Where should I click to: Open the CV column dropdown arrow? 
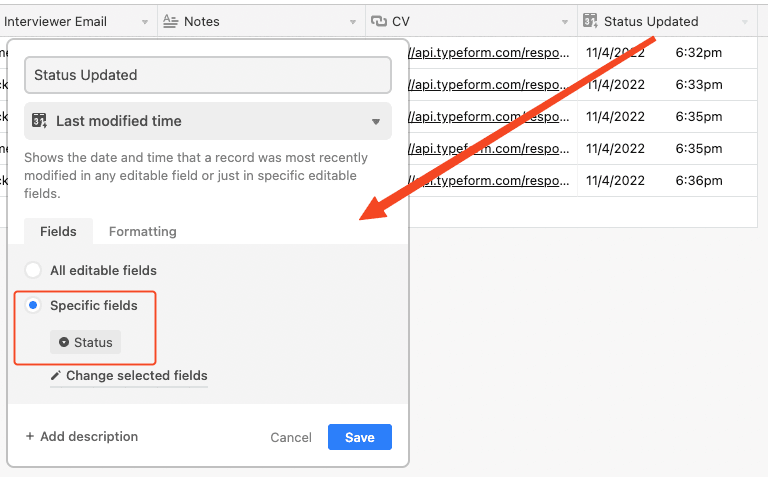[x=563, y=21]
